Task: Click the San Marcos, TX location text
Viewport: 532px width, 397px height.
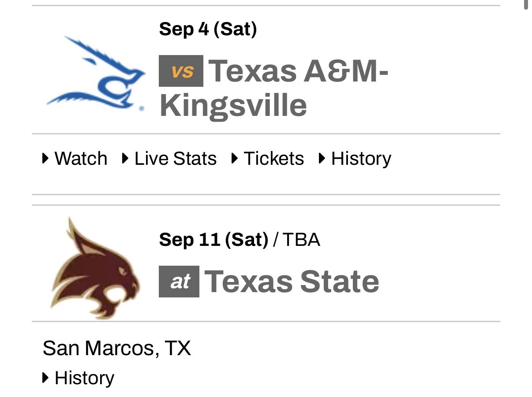Action: [x=117, y=348]
